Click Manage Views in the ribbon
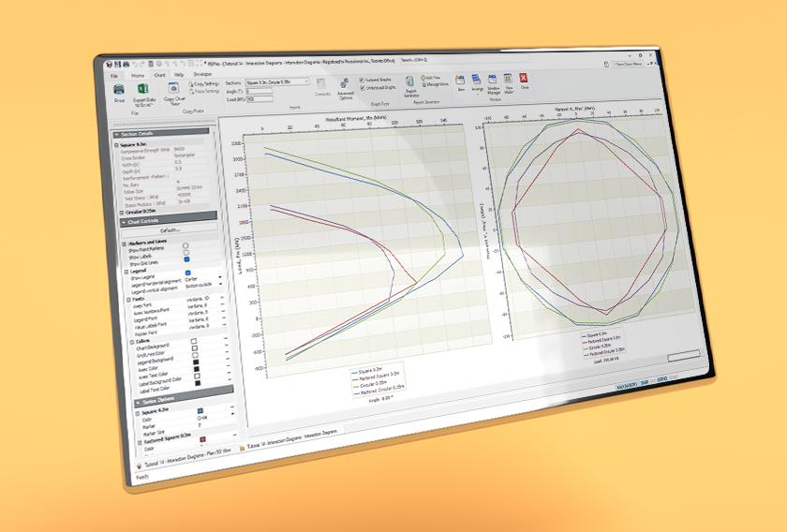Viewport: 787px width, 532px height. coord(435,84)
